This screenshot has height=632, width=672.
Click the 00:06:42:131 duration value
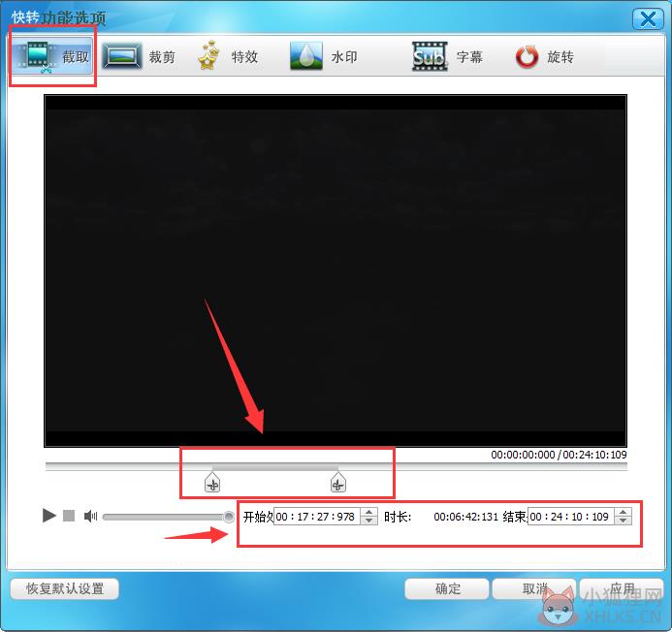(465, 517)
